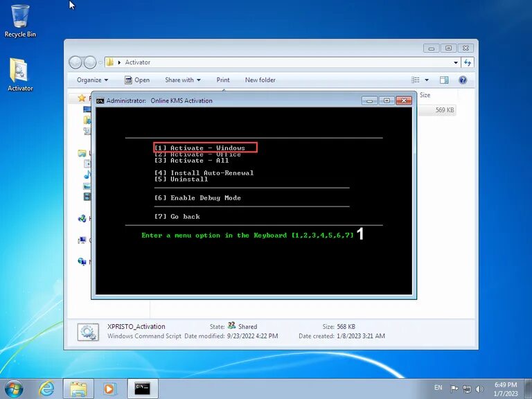Viewport: 532px width, 399px height.
Task: Click the Date created value
Action: pos(361,336)
